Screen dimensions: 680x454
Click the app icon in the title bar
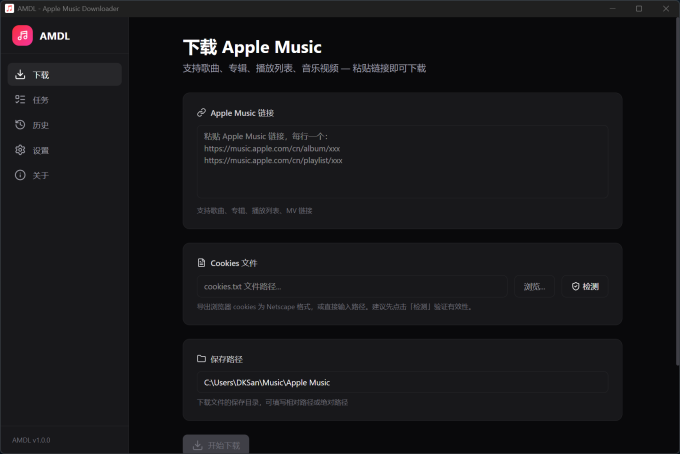(9, 8)
